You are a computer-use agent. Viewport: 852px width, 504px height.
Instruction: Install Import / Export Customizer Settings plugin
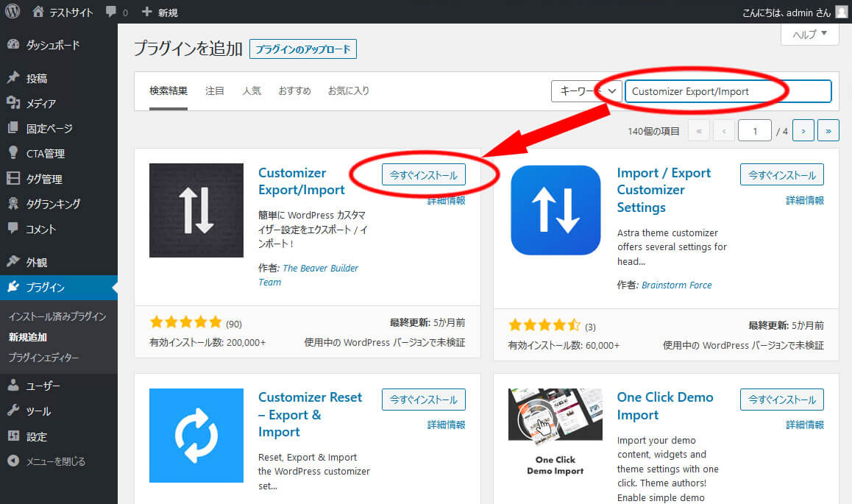point(782,174)
